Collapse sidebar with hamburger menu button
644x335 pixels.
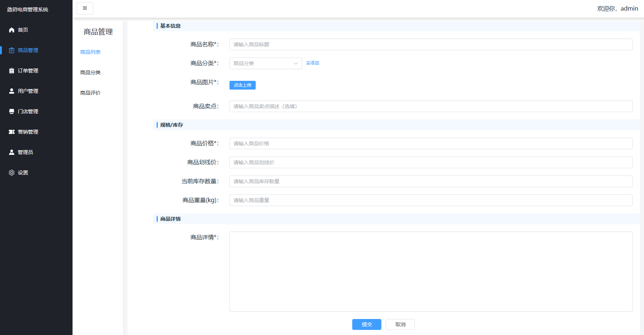[85, 8]
